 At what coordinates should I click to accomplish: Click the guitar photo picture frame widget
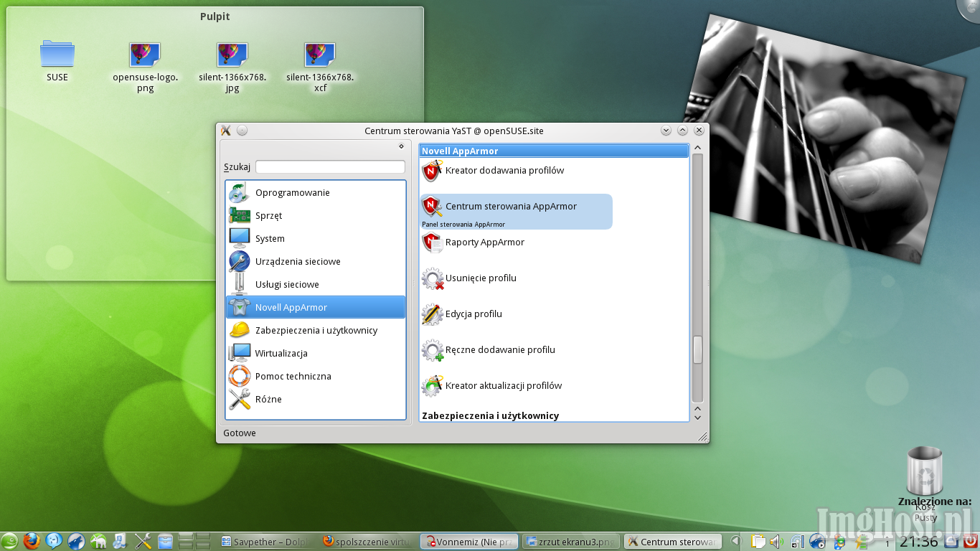point(824,138)
